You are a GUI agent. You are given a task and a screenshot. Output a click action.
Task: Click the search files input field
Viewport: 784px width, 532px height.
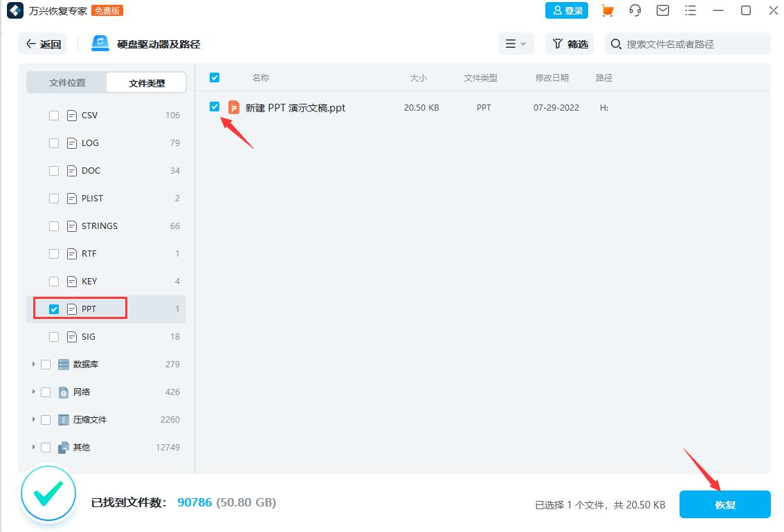(x=685, y=44)
